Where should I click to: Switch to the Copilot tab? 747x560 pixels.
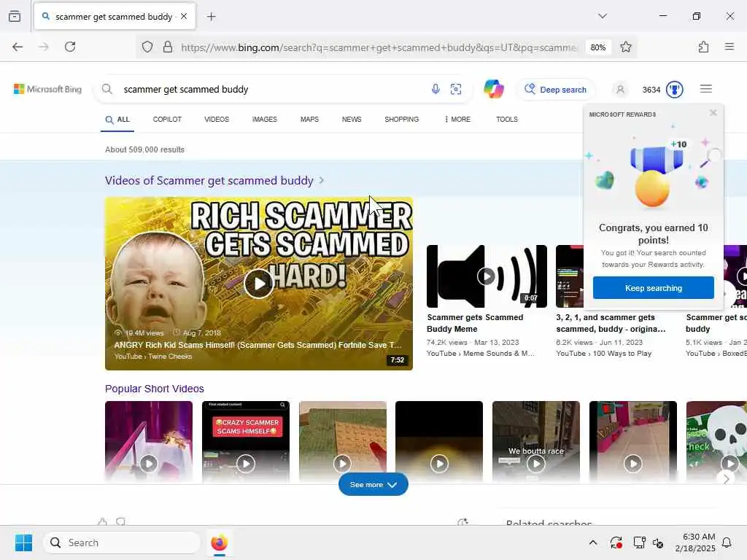tap(167, 119)
